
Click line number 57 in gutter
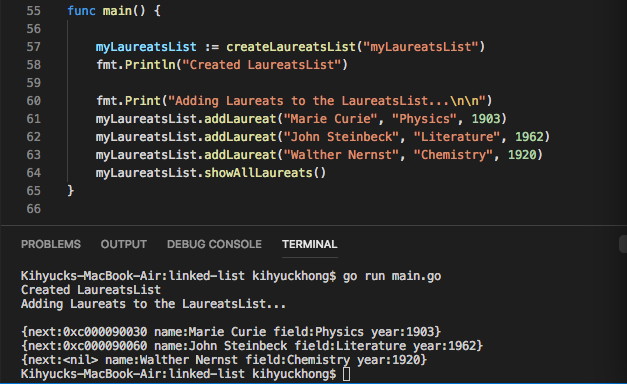tap(34, 47)
